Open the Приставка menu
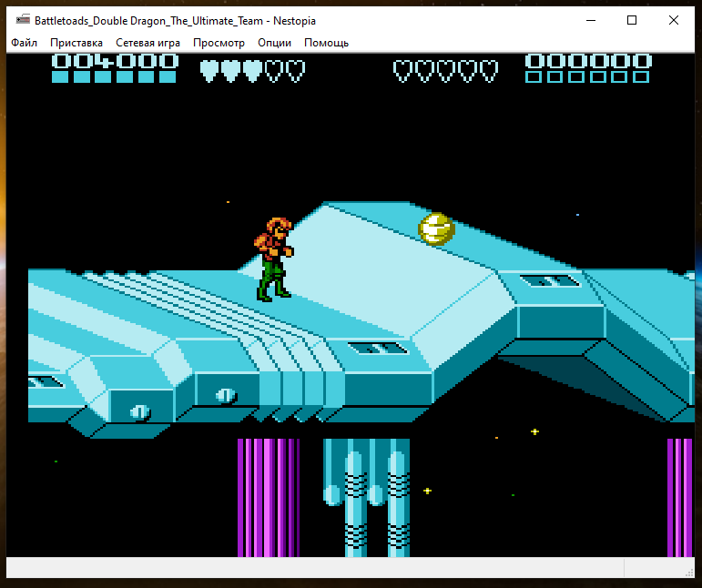 (76, 43)
